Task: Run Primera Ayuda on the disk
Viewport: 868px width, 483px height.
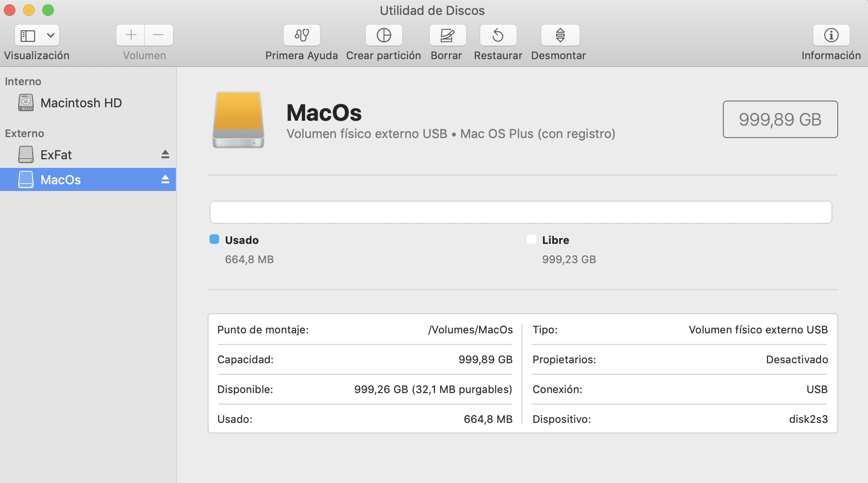Action: click(x=301, y=36)
